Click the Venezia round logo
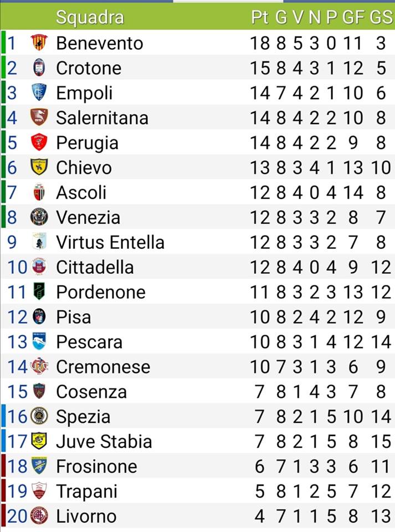The height and width of the screenshot is (532, 395). point(39,217)
